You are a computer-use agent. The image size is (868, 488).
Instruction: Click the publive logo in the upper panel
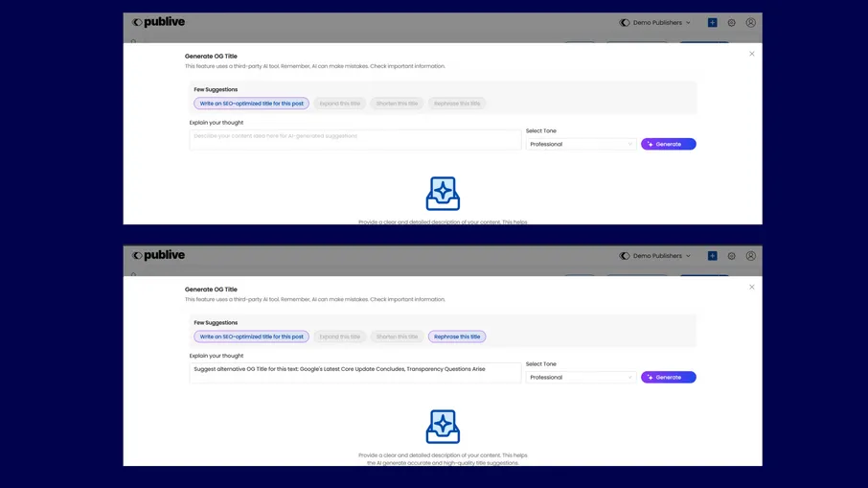(158, 22)
